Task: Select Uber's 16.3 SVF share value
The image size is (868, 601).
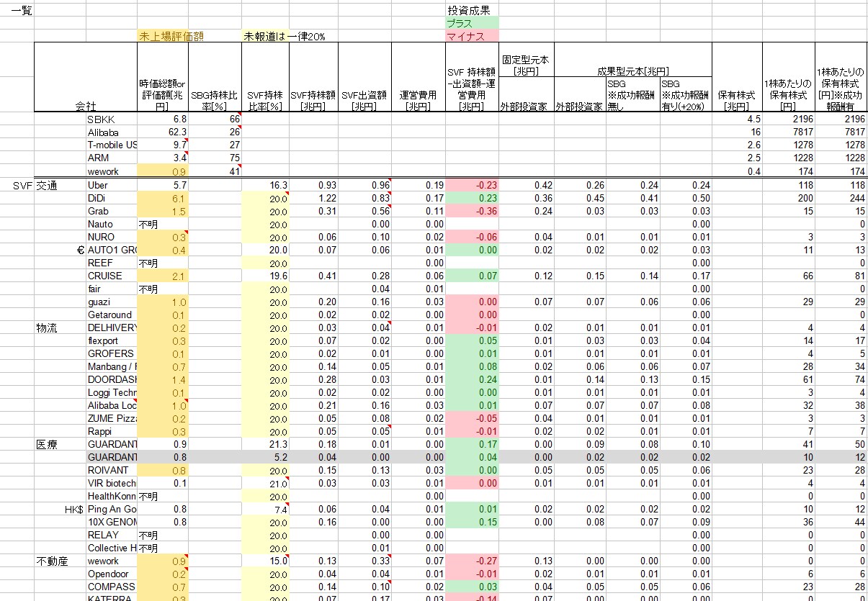Action: pyautogui.click(x=265, y=185)
